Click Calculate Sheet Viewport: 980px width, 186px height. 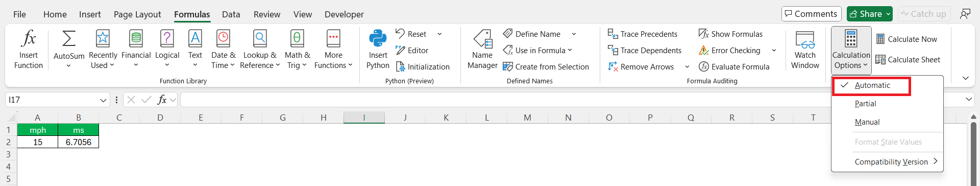[x=908, y=60]
